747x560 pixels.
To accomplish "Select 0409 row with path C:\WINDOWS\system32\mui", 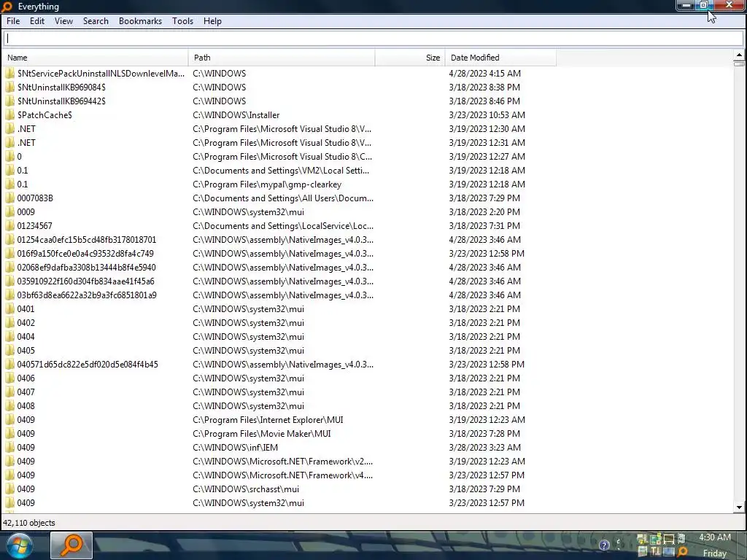I will (279, 503).
